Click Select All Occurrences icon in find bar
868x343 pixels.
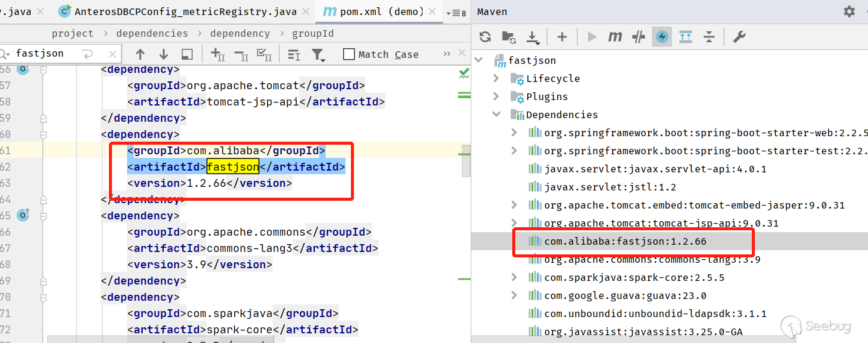pyautogui.click(x=187, y=54)
